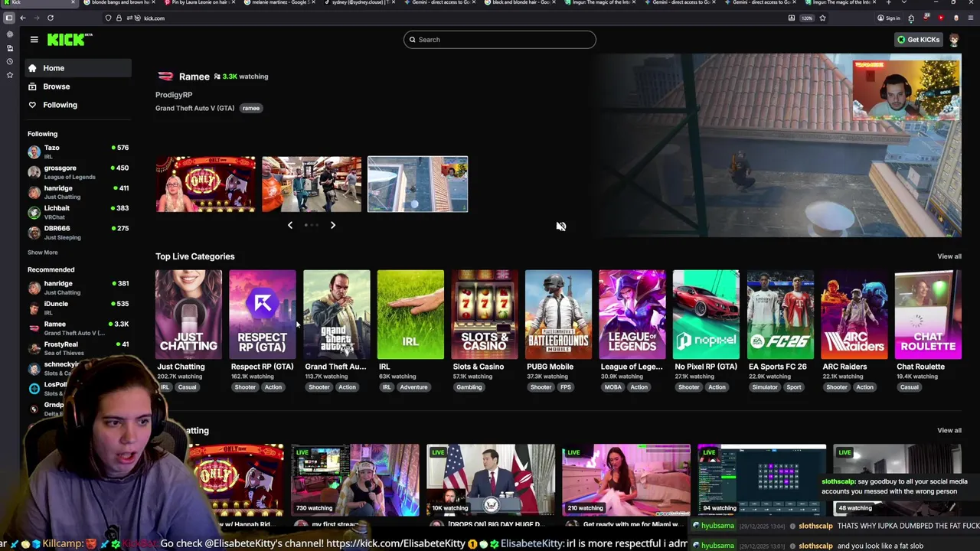Select the GTA rooftop carousel thumbnail
Screen dimensions: 980x551
click(417, 184)
